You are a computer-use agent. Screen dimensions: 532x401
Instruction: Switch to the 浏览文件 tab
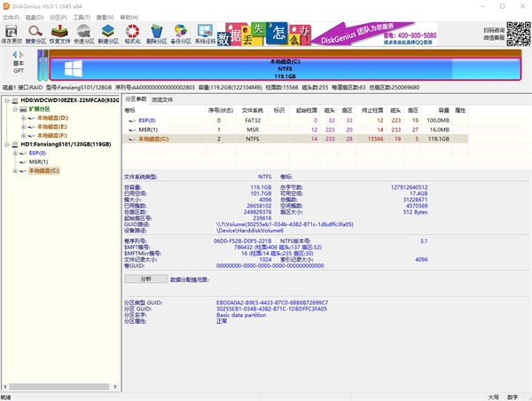162,99
